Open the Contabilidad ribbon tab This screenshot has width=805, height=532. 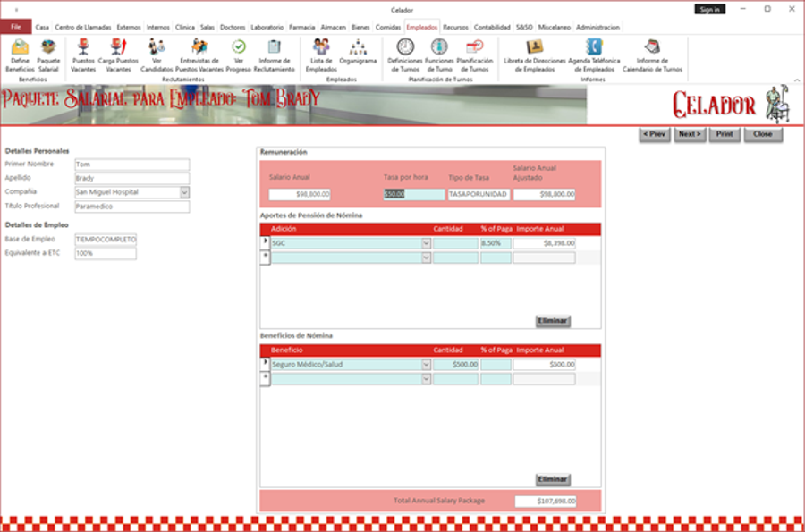(493, 28)
